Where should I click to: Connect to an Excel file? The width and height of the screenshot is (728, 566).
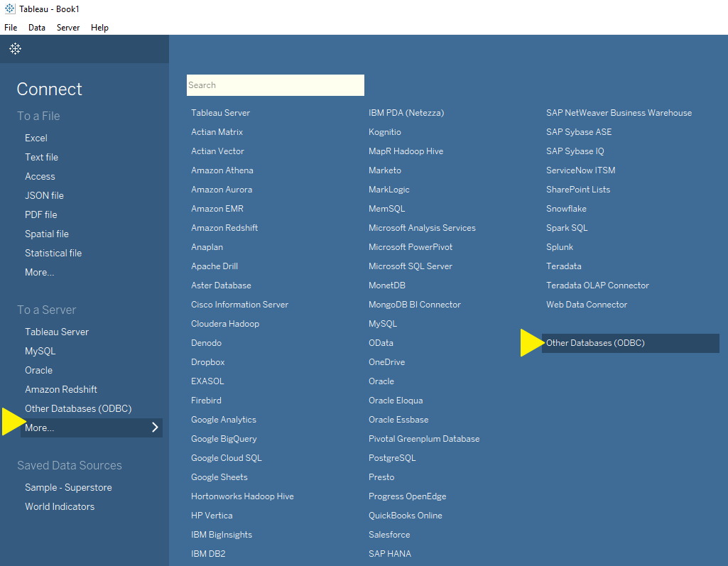point(36,138)
